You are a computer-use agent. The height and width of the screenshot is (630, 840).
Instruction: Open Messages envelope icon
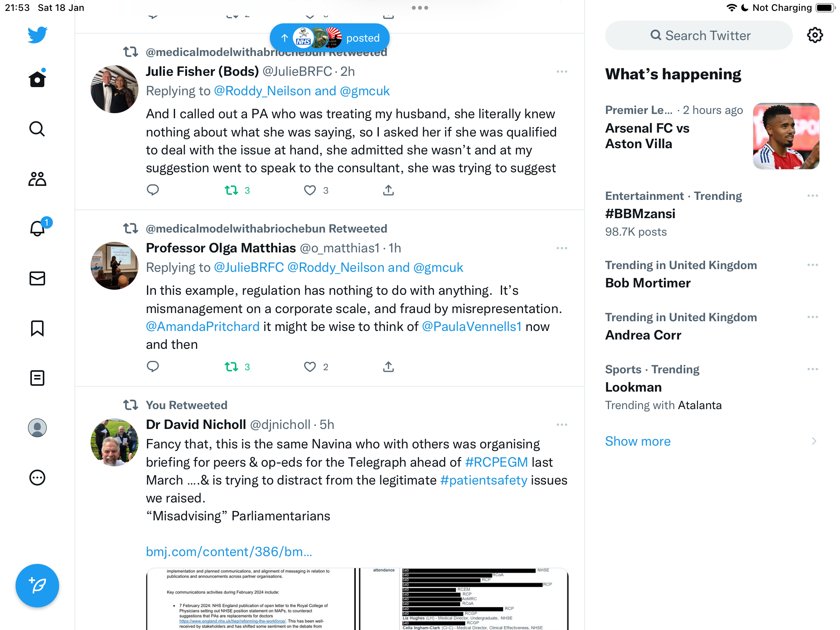click(x=37, y=278)
